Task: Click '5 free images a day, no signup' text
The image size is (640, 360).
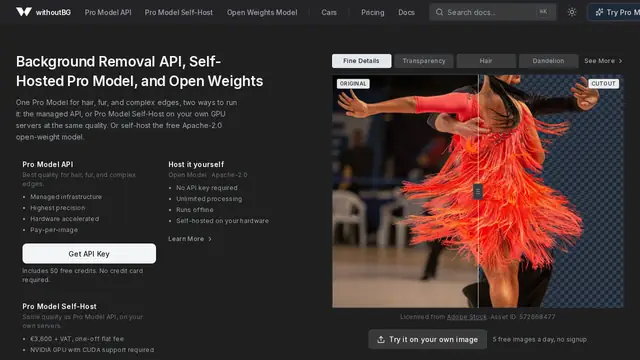Action: 540,339
